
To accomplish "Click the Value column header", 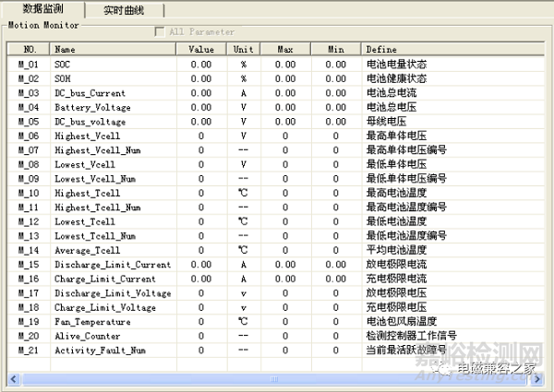I will pyautogui.click(x=201, y=49).
